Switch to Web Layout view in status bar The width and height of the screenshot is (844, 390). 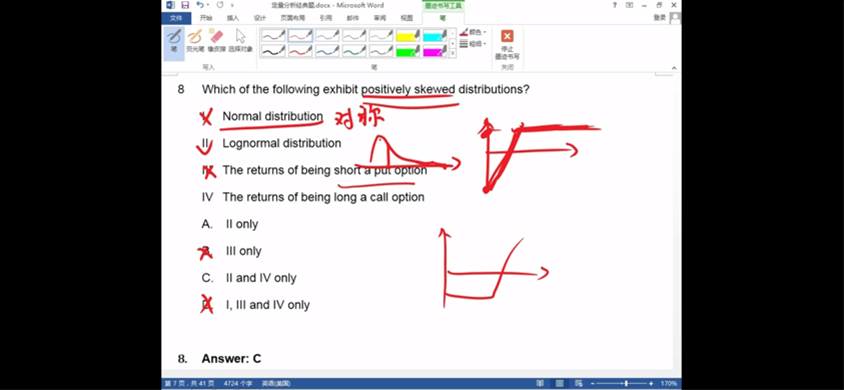pos(579,384)
